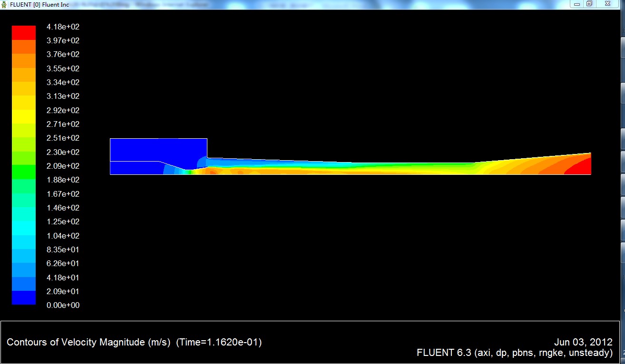Restore down the FLUENT window
The width and height of the screenshot is (625, 364).
(589, 4)
